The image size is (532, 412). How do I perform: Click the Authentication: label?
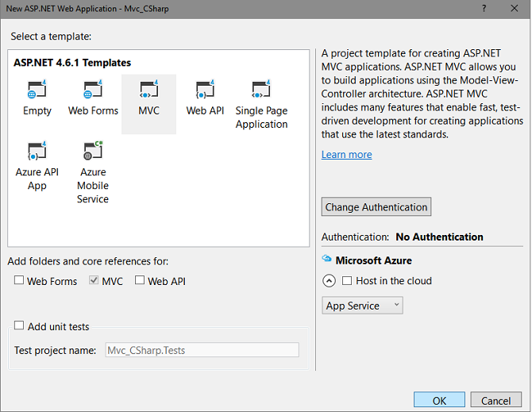tap(355, 237)
